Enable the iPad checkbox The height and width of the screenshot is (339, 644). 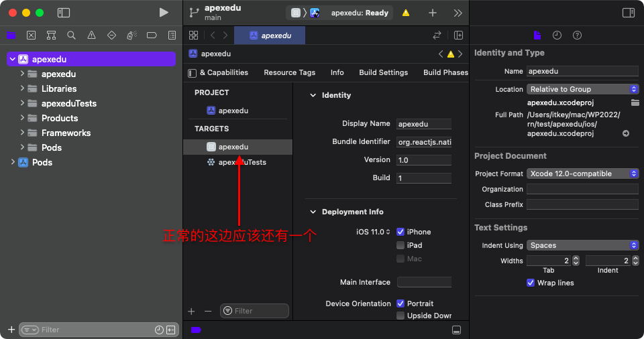click(400, 245)
